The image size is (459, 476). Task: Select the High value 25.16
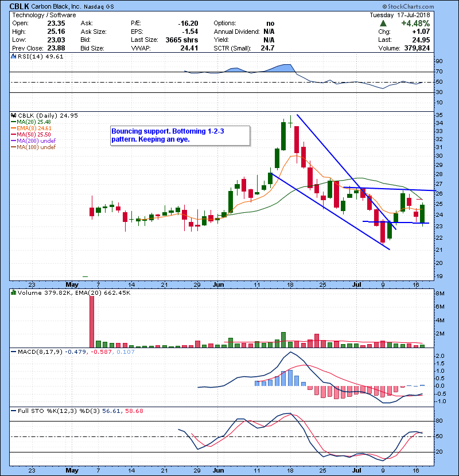[x=56, y=32]
